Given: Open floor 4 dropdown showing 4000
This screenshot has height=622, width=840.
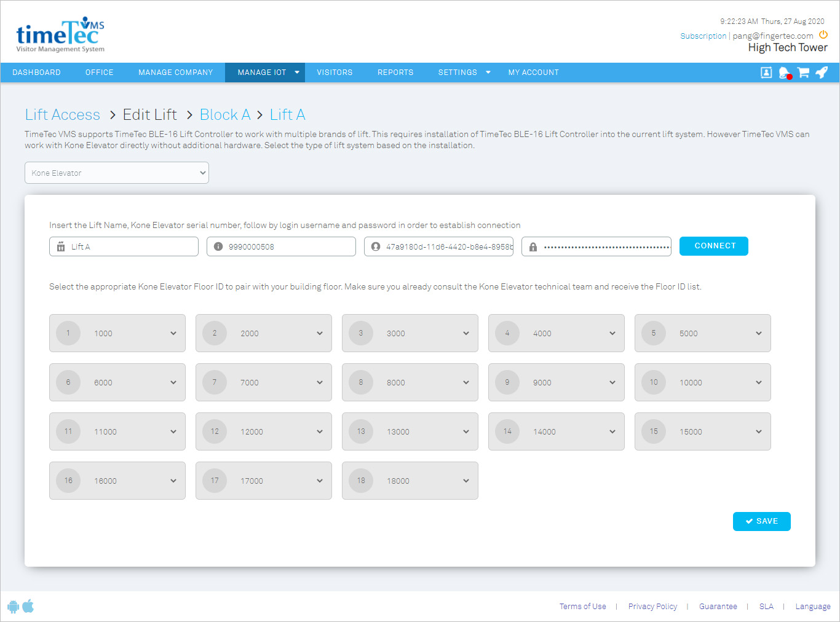Looking at the screenshot, I should [557, 333].
